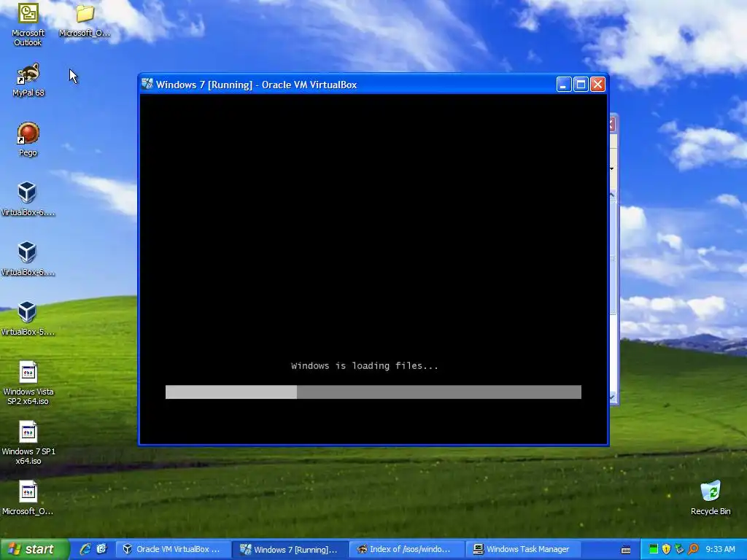
Task: Switch to Windows 7 [Running] taskbar button
Action: click(x=290, y=549)
